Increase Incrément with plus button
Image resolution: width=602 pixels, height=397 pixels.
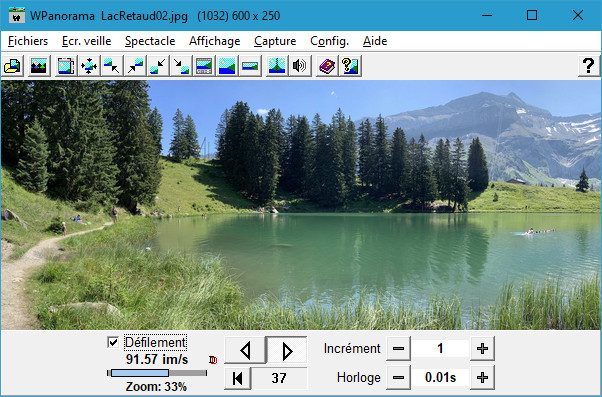coord(482,349)
